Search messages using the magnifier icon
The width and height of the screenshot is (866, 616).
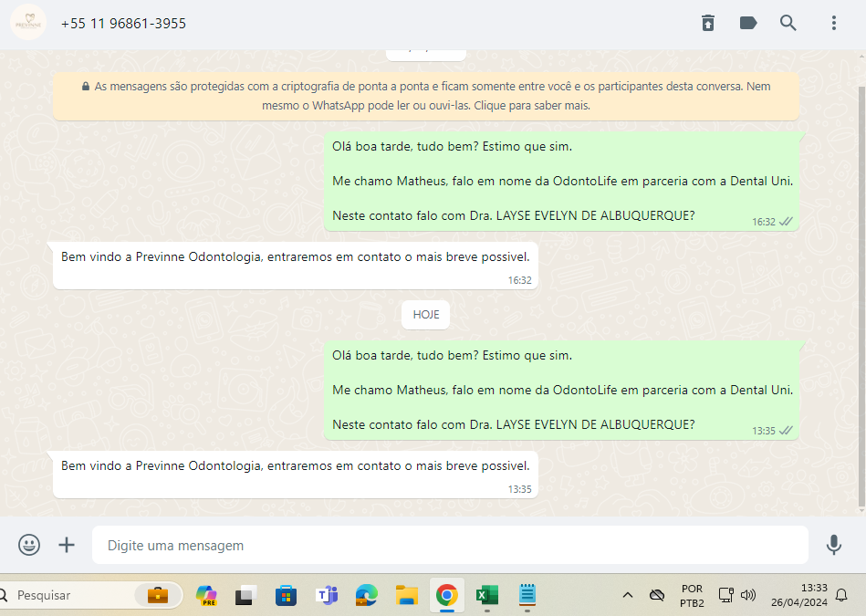pyautogui.click(x=788, y=24)
